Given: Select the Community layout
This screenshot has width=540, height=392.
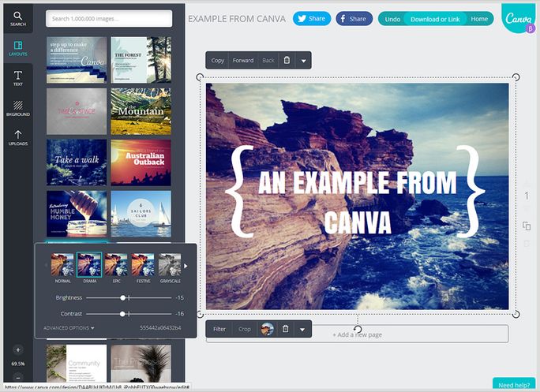Looking at the screenshot, I should tap(77, 363).
